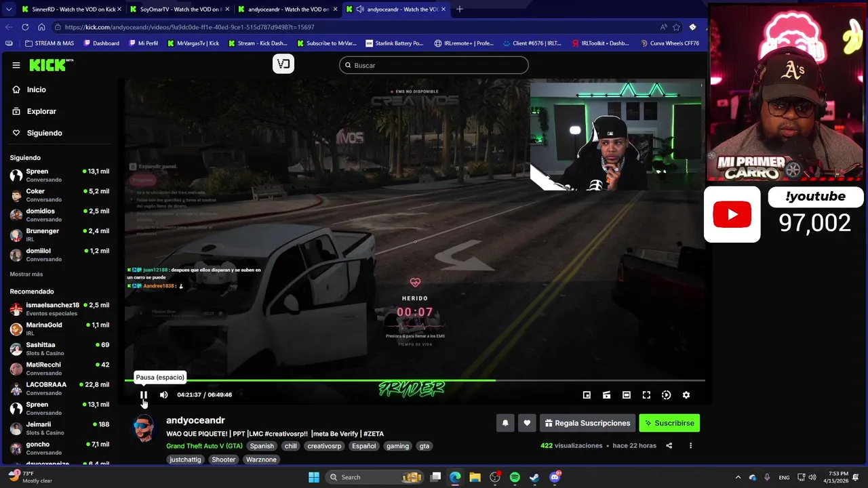The width and height of the screenshot is (868, 488).
Task: Open the 7:53 PM clock and date
Action: (837, 477)
